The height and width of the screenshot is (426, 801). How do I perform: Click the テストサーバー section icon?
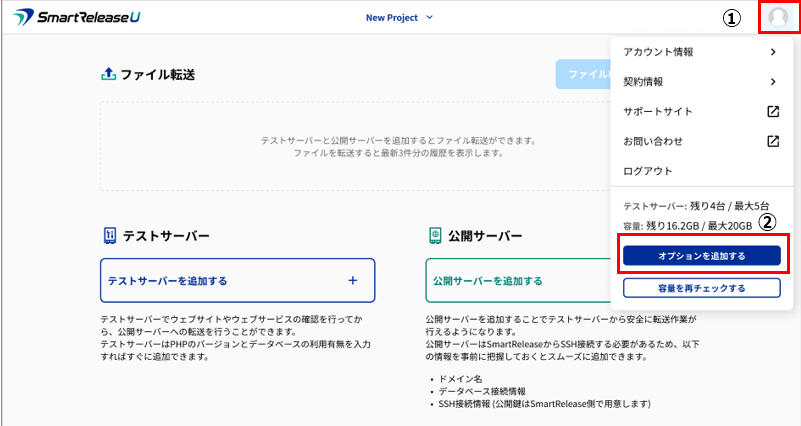tap(108, 236)
